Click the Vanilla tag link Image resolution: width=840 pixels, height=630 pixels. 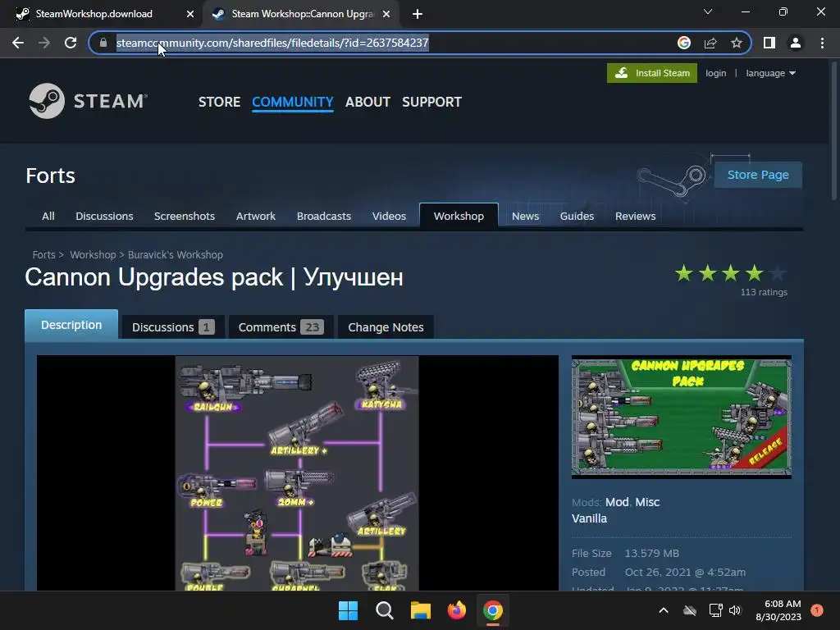pos(589,518)
